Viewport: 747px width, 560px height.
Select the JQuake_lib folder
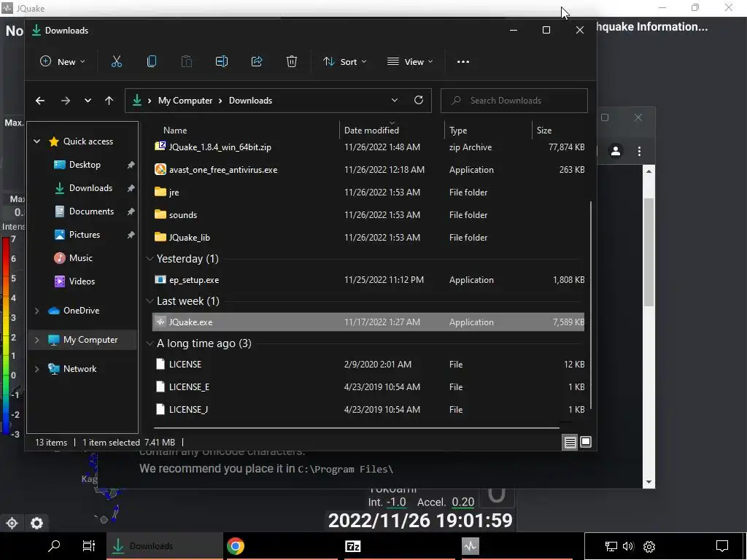pos(368,237)
